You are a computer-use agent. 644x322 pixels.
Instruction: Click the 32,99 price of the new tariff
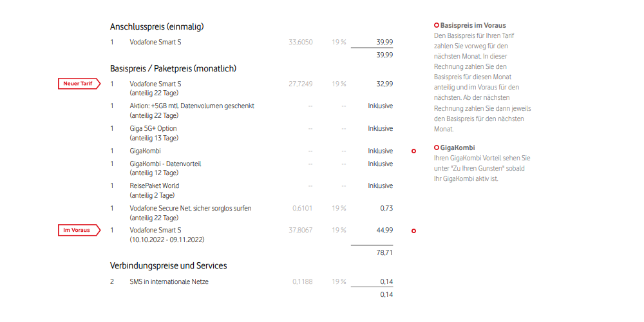point(384,84)
